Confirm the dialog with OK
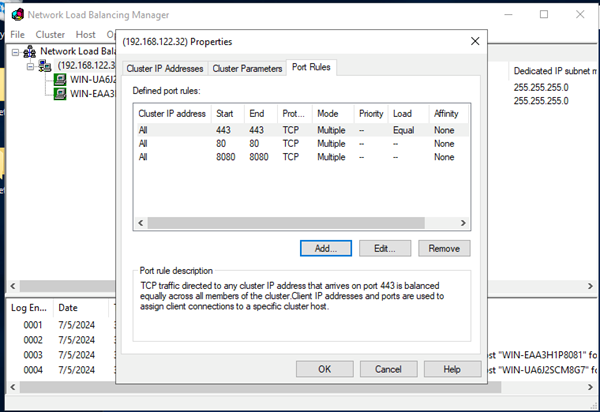This screenshot has width=600, height=412. pyautogui.click(x=324, y=369)
